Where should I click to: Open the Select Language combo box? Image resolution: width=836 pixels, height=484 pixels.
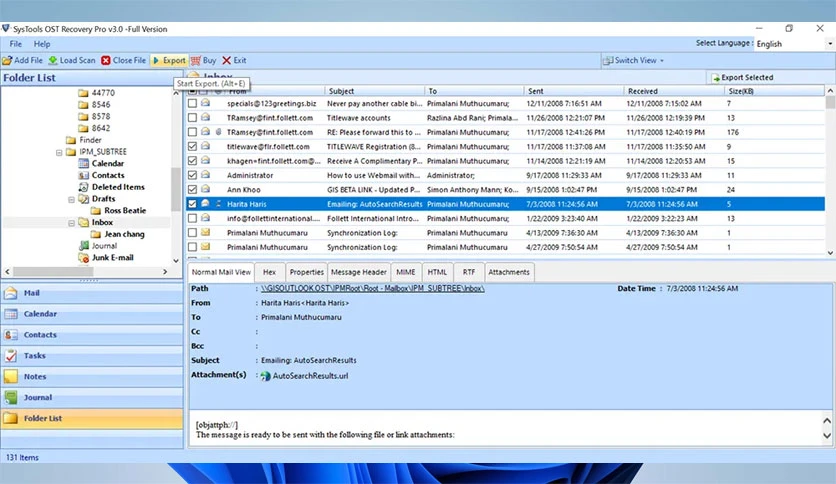coord(794,44)
